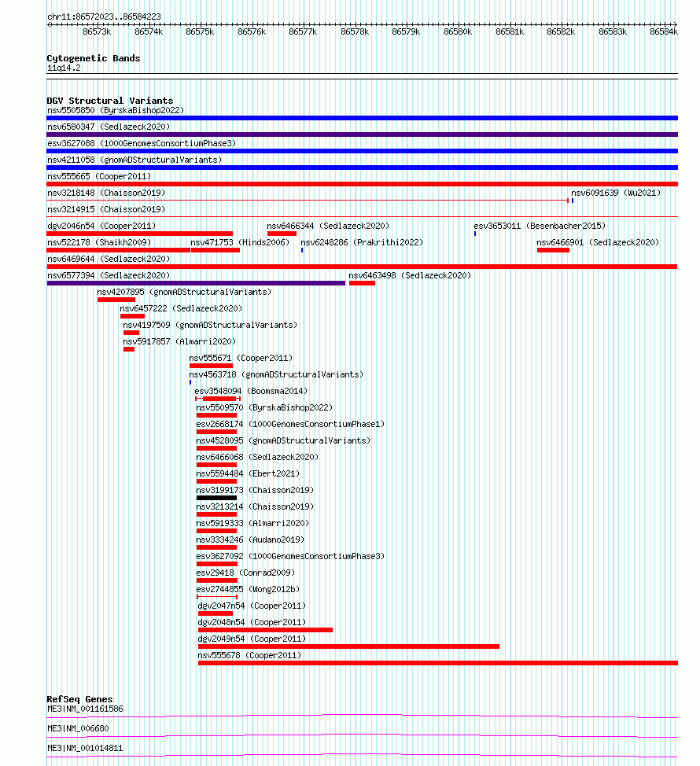Click the nsv555665 (Cooper2011) label

[x=99, y=176]
